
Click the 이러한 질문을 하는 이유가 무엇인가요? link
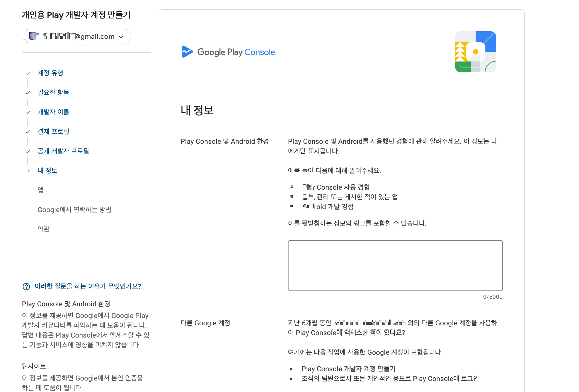pyautogui.click(x=88, y=286)
